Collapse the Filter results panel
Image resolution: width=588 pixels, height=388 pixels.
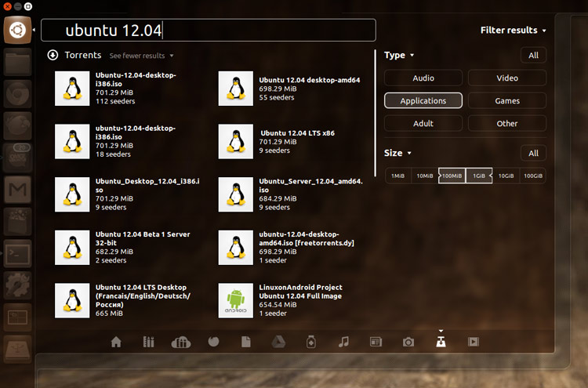(x=513, y=30)
